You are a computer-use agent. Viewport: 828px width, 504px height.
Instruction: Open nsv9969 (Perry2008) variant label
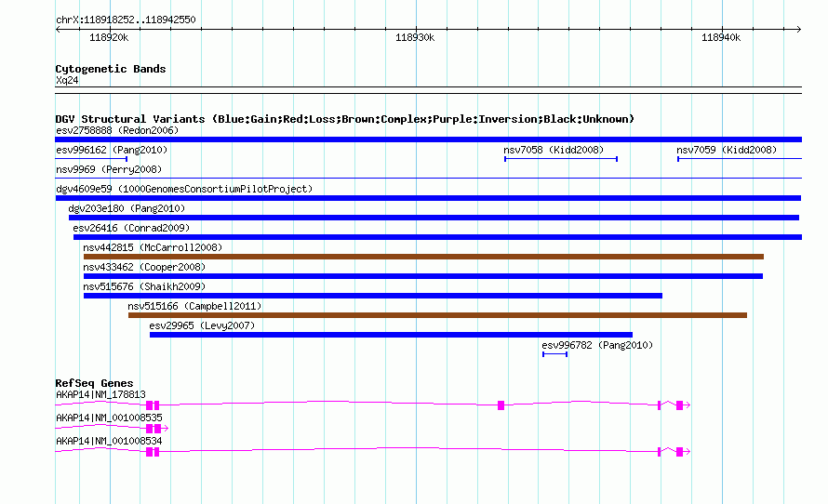pos(109,169)
